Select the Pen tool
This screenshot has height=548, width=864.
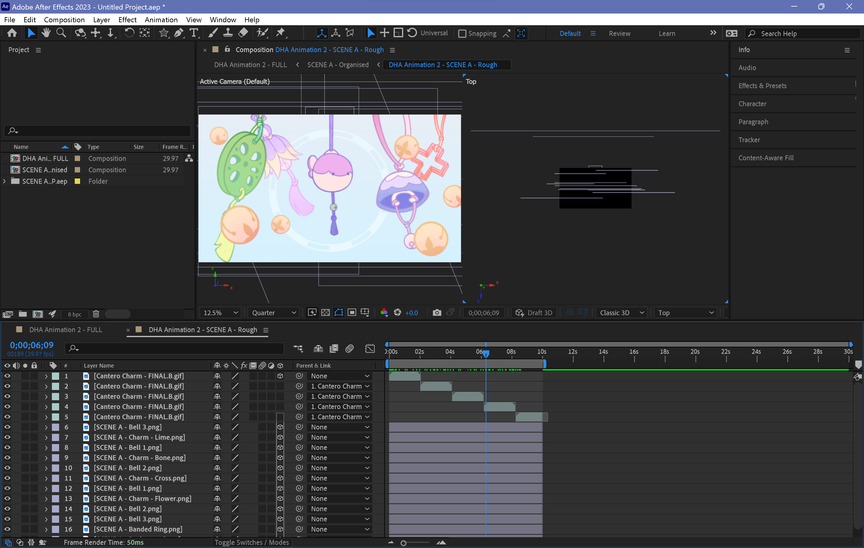point(179,33)
